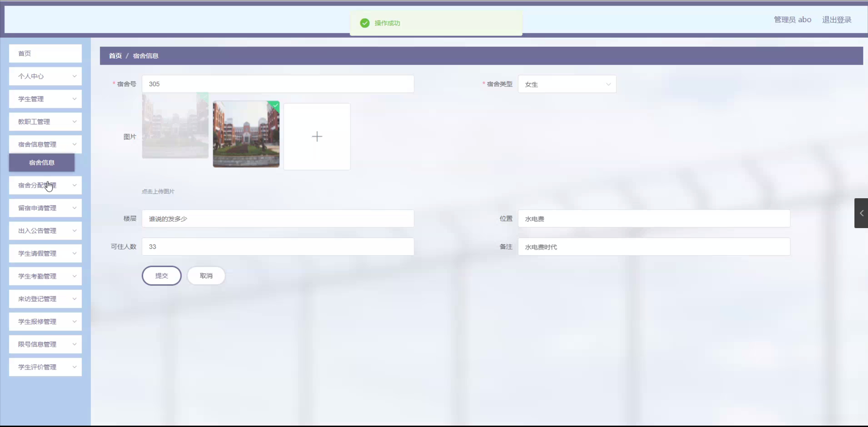Image resolution: width=868 pixels, height=427 pixels.
Task: Focus the 宿舍号 input field with 305
Action: pyautogui.click(x=278, y=84)
